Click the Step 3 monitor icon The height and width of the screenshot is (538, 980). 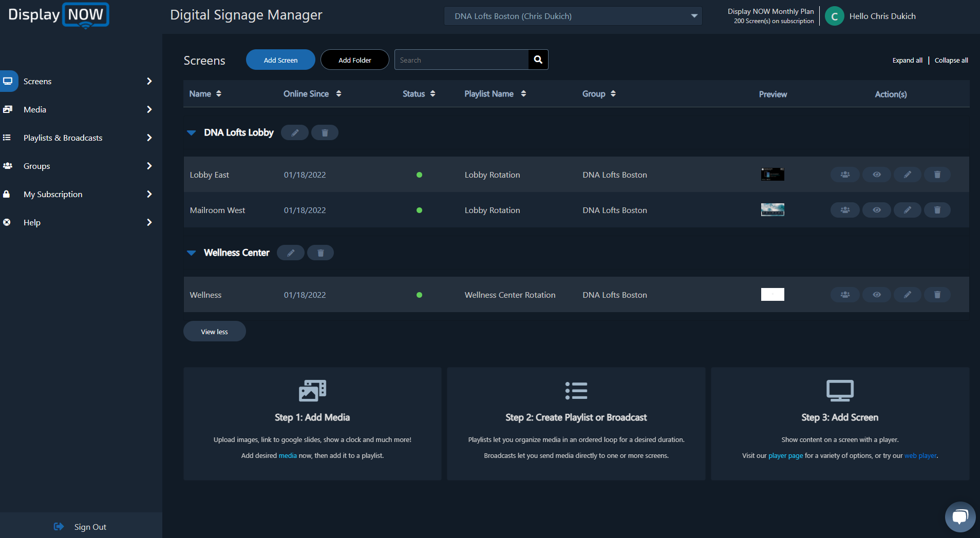[840, 391]
